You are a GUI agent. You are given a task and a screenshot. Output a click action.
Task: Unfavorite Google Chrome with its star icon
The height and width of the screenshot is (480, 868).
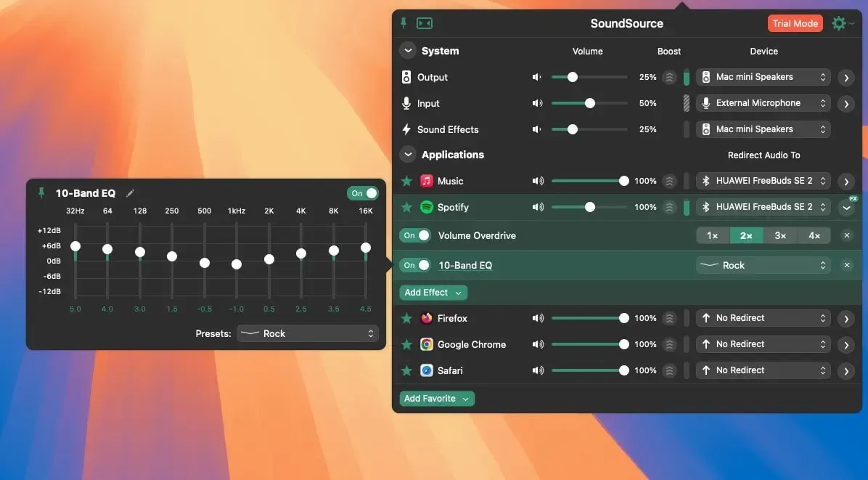tap(407, 344)
